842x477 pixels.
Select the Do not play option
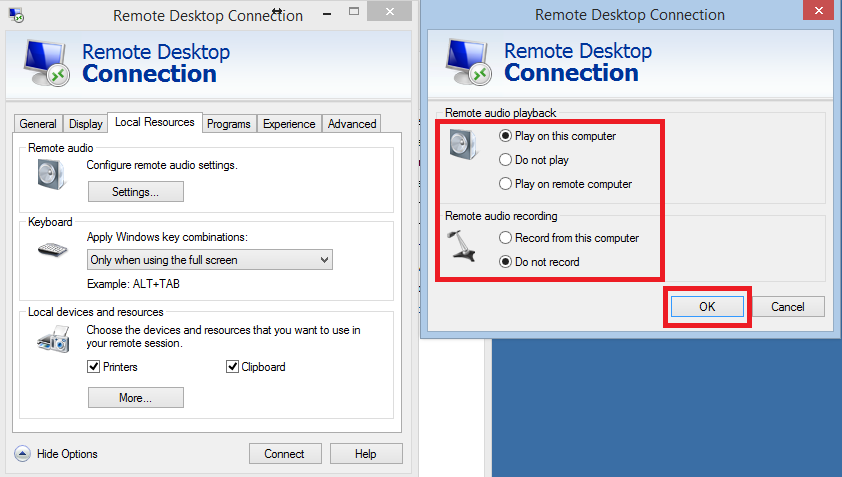(534, 160)
